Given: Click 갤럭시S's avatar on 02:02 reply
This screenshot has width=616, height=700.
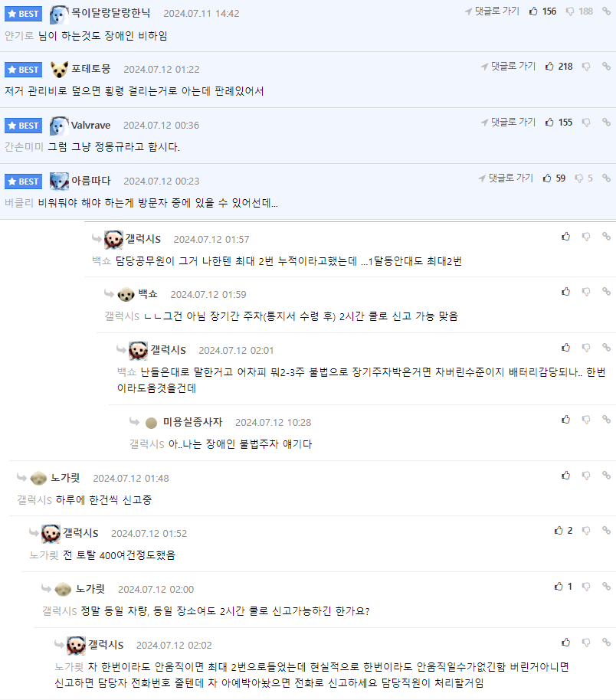Looking at the screenshot, I should pos(76,645).
